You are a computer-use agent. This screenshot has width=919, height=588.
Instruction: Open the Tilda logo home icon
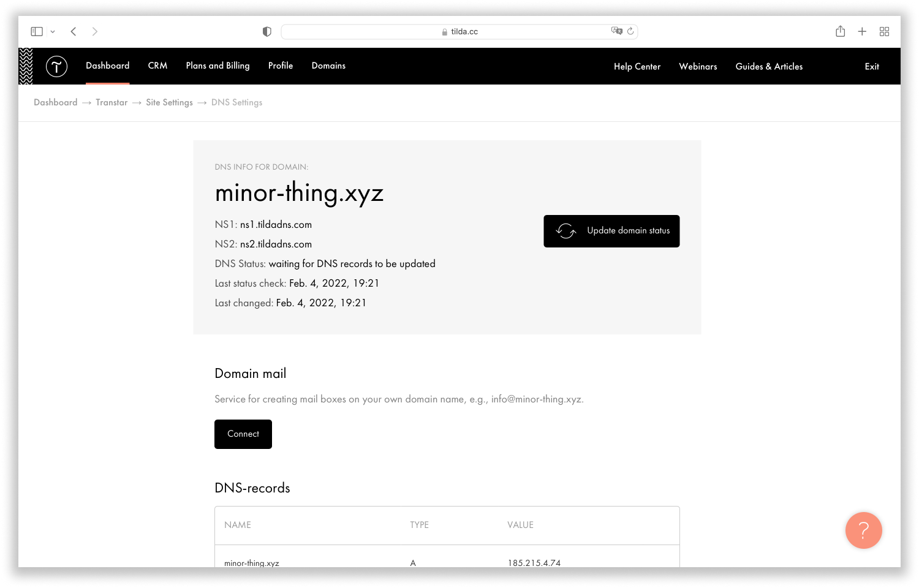click(x=56, y=66)
